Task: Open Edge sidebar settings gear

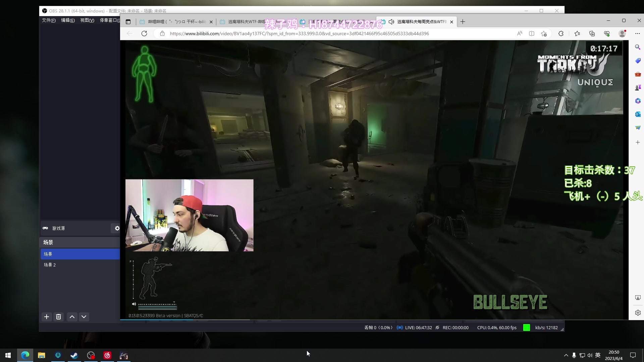Action: point(638,313)
